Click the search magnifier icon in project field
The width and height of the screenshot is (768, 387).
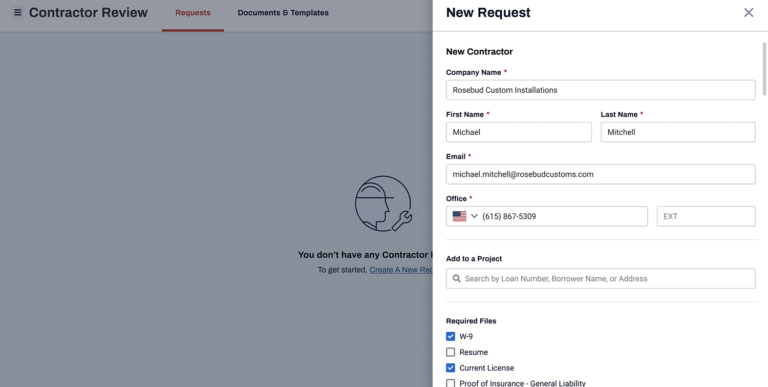coord(456,278)
